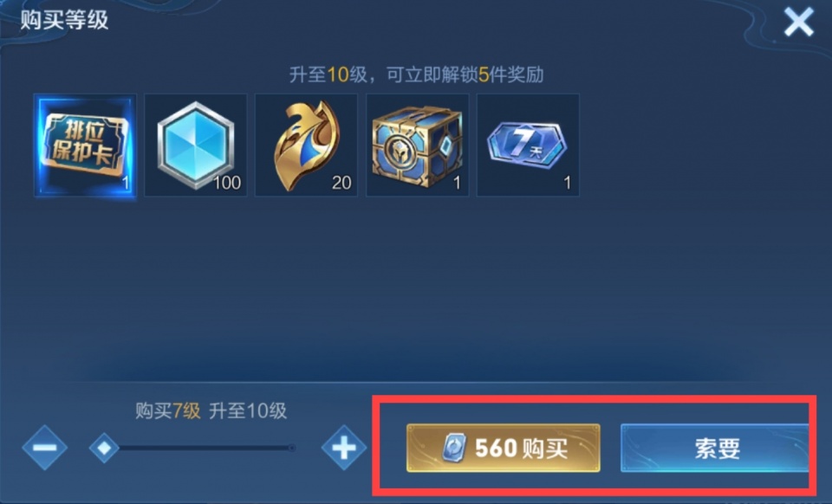
Task: Click the 升至10级 unlock rewards heading
Action: tap(417, 74)
